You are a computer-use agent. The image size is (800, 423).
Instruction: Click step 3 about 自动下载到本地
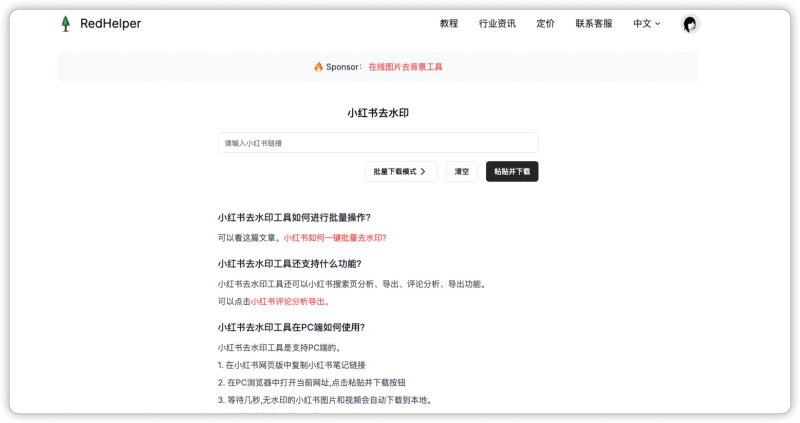[x=325, y=400]
